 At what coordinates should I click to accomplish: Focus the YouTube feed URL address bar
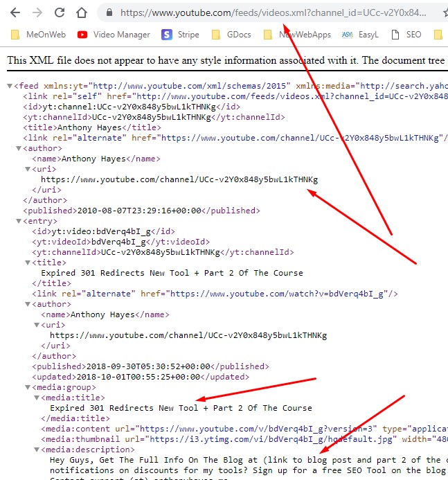[273, 12]
